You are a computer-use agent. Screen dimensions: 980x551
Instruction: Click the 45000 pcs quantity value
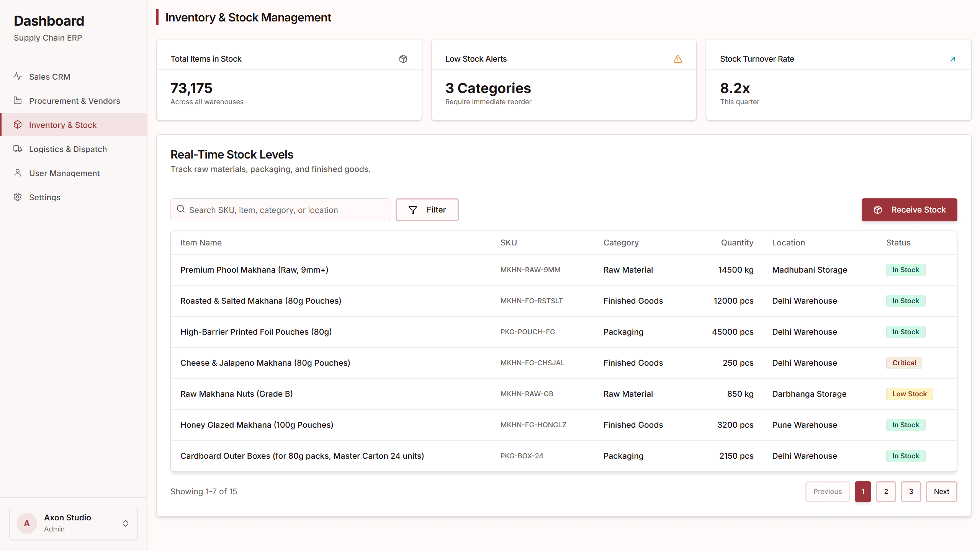733,332
